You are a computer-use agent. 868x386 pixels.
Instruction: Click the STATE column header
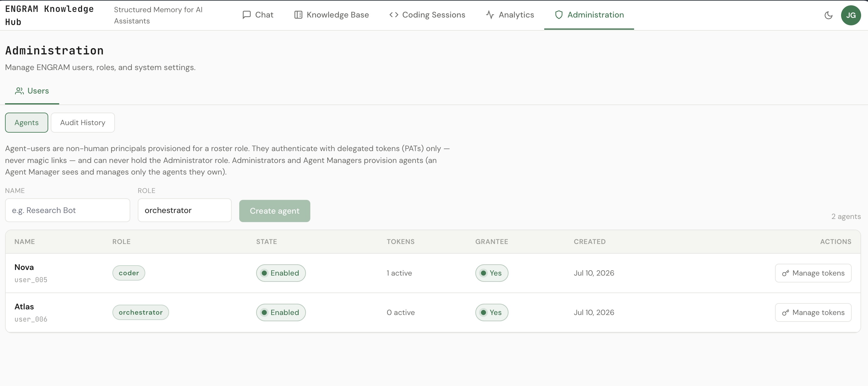[266, 241]
